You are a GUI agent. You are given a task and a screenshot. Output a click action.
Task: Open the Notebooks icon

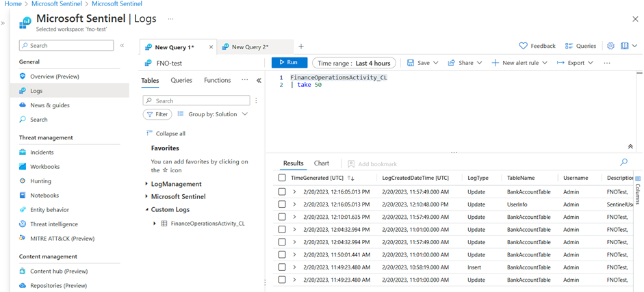(x=23, y=195)
